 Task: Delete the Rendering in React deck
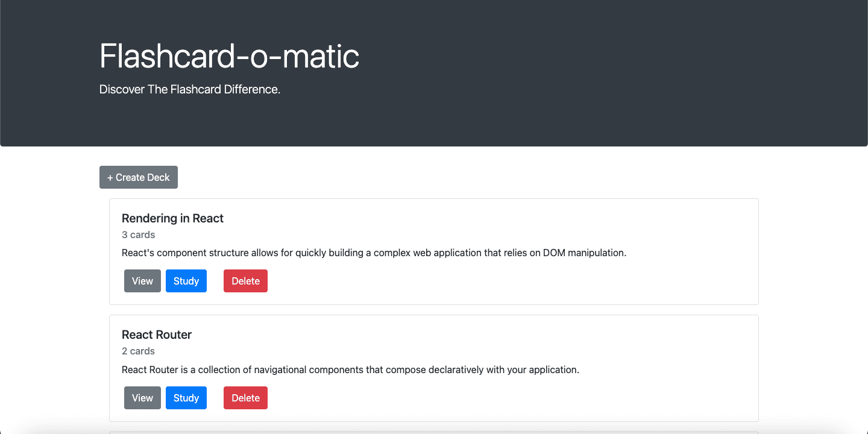point(245,281)
